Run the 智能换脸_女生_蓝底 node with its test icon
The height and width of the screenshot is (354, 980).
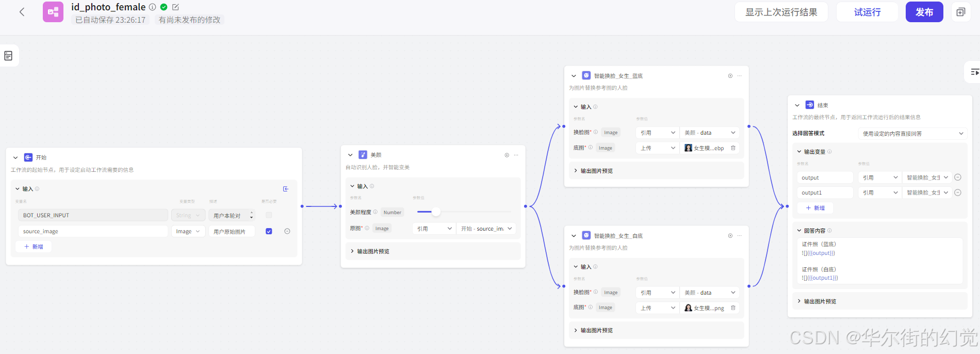(x=730, y=76)
